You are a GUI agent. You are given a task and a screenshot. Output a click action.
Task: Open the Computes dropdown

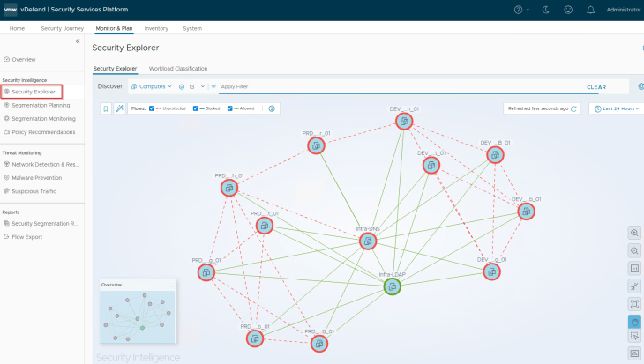tap(152, 86)
